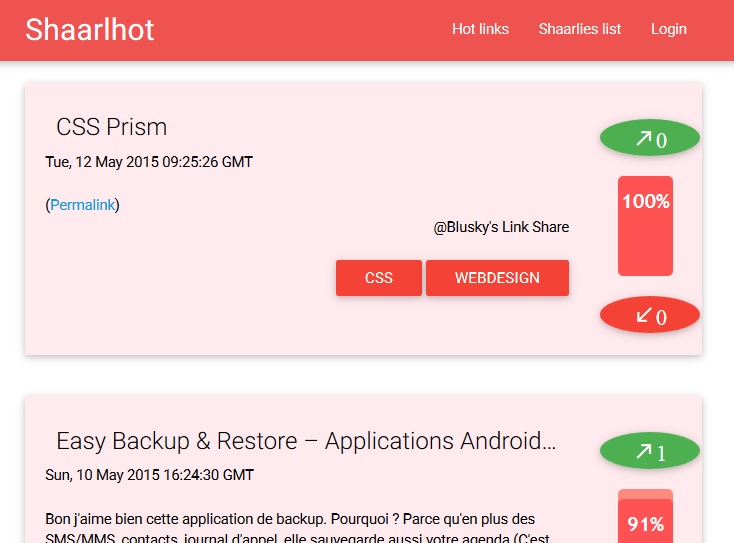
Task: Click the Shaarlhot site logo
Action: coord(90,29)
